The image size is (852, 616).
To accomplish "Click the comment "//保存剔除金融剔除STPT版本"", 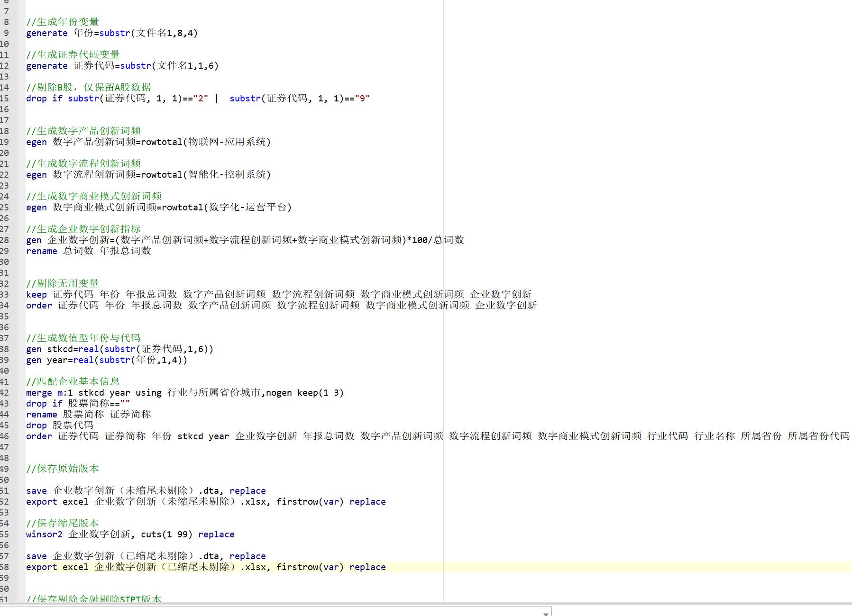I will 94,599.
